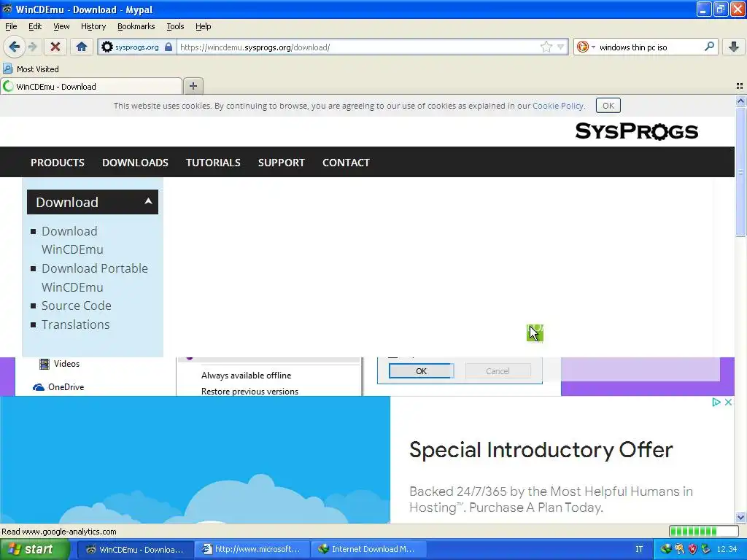Viewport: 747px width, 560px height.
Task: Click the Forward navigation arrow
Action: click(32, 47)
